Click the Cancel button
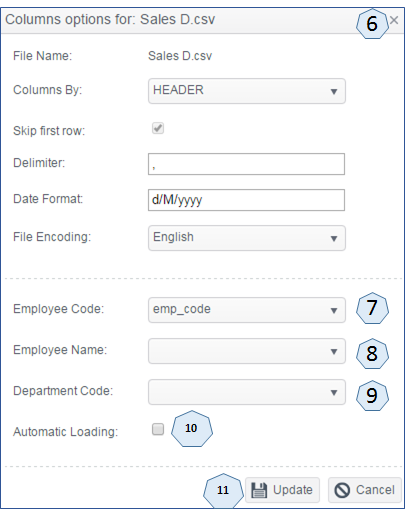The width and height of the screenshot is (405, 509). (x=365, y=490)
